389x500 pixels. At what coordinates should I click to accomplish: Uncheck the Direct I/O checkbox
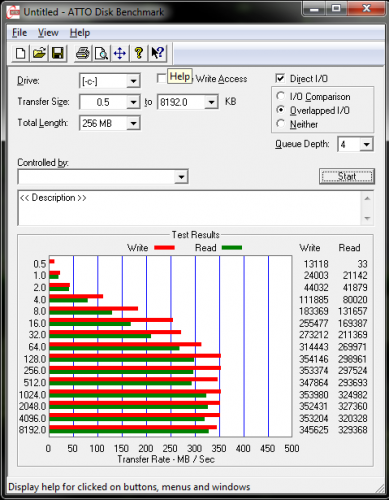[x=280, y=78]
